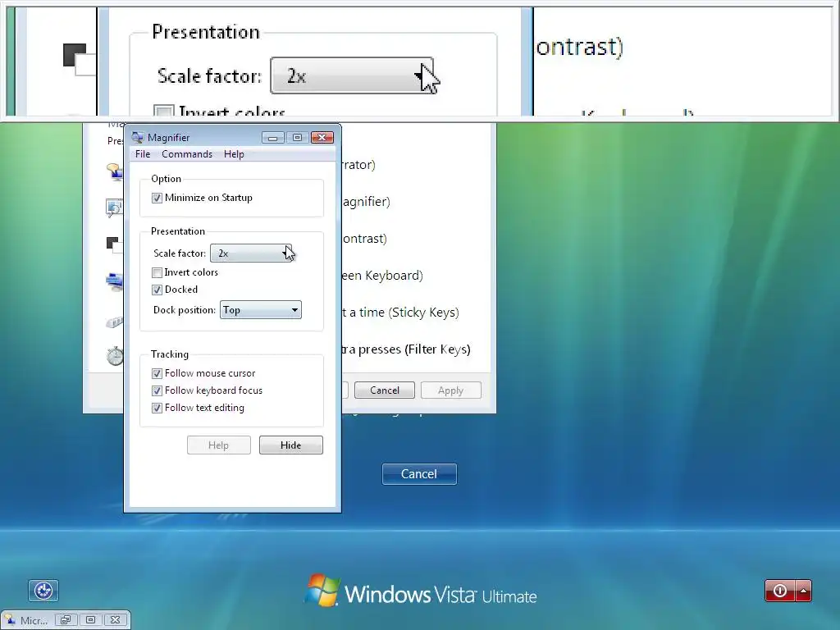Toggle Follow keyboard focus checkbox

pyautogui.click(x=157, y=390)
